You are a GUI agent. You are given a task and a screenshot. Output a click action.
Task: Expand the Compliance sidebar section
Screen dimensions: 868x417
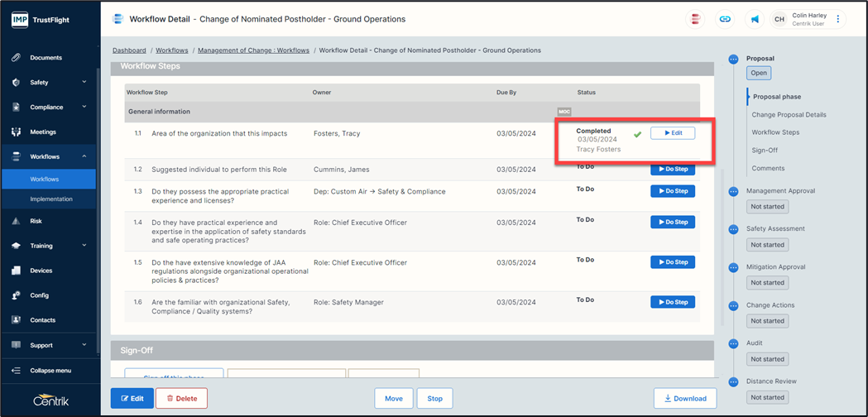pyautogui.click(x=84, y=108)
